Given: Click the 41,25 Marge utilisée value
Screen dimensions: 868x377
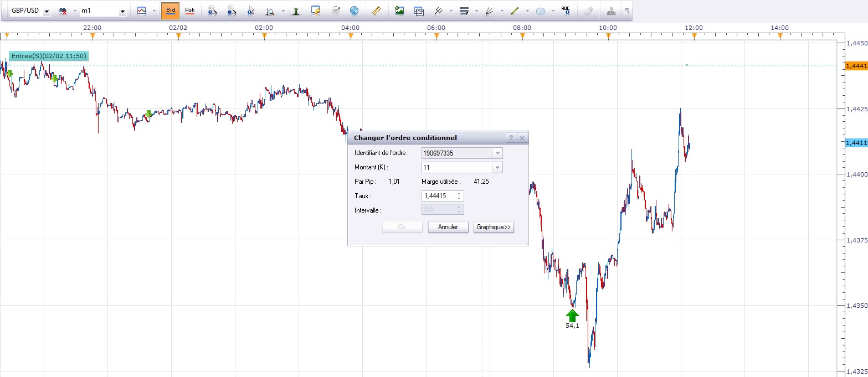Looking at the screenshot, I should [x=481, y=181].
